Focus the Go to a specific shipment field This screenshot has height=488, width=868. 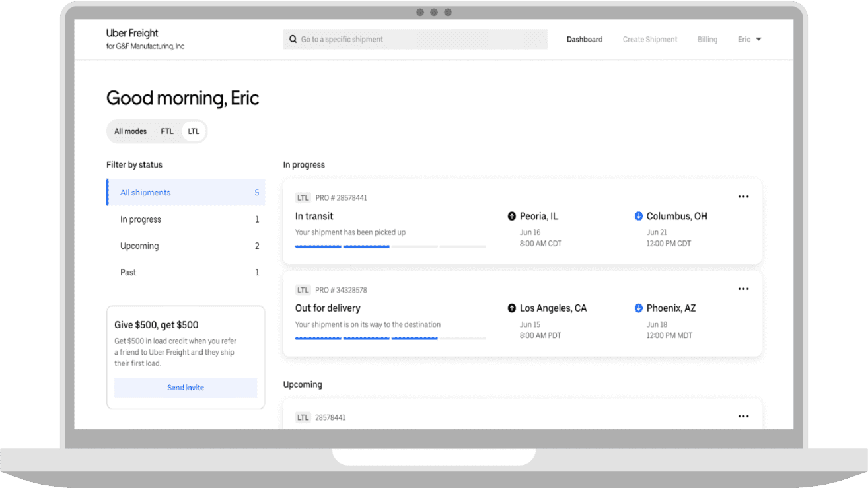point(415,40)
